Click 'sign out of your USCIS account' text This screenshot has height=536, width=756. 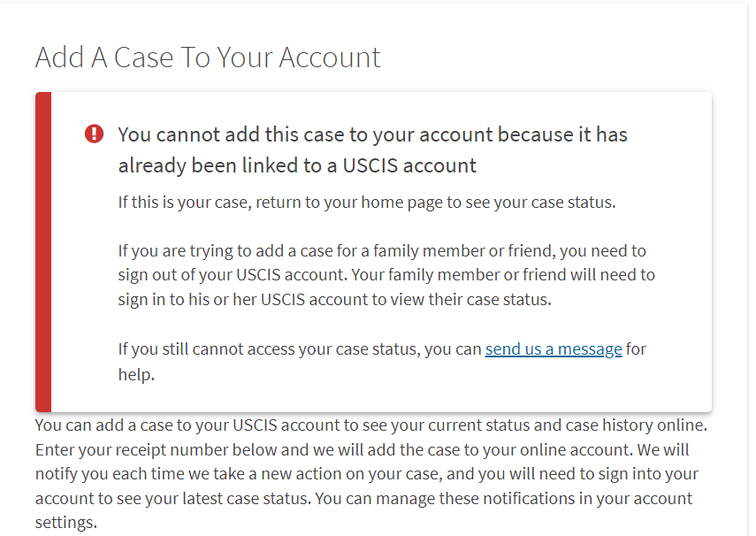tap(233, 275)
